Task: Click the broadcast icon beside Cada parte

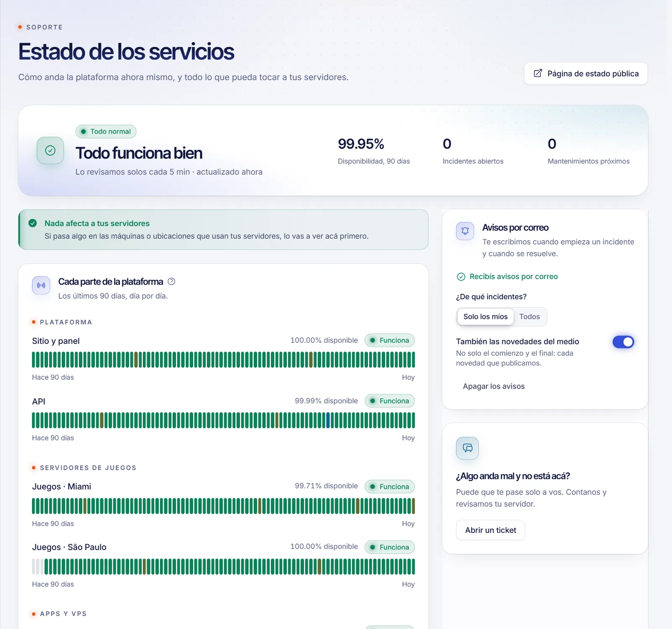Action: (x=41, y=286)
